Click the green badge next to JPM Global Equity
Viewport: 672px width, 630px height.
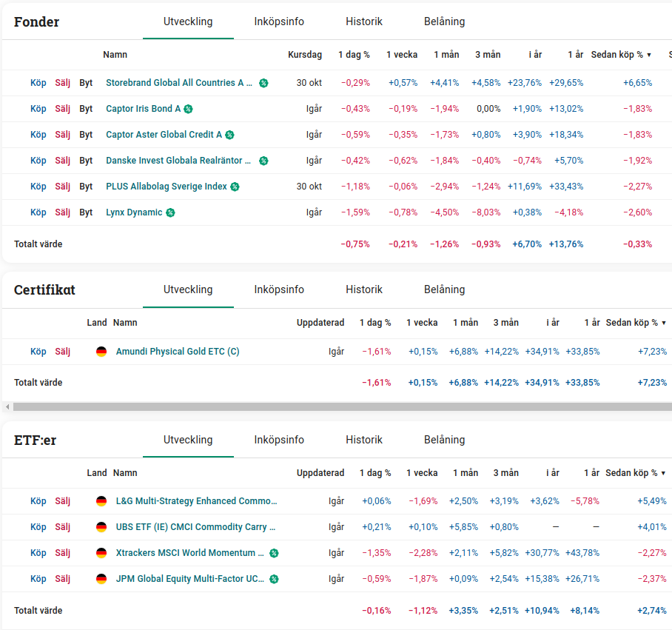274,579
